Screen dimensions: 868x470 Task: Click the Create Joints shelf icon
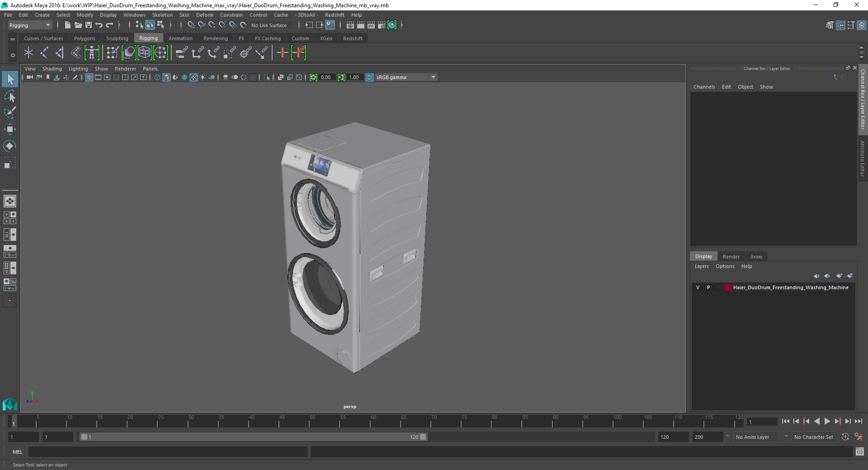coord(44,53)
